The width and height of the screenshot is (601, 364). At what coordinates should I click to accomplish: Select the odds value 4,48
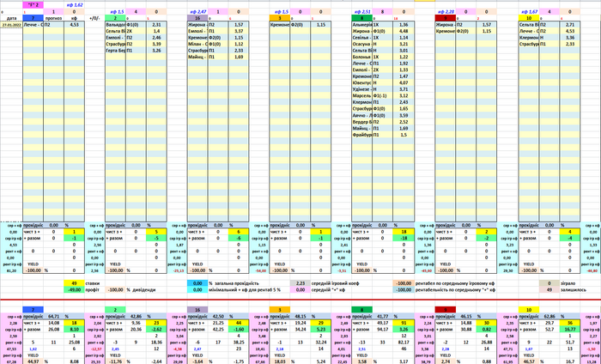coord(404,31)
